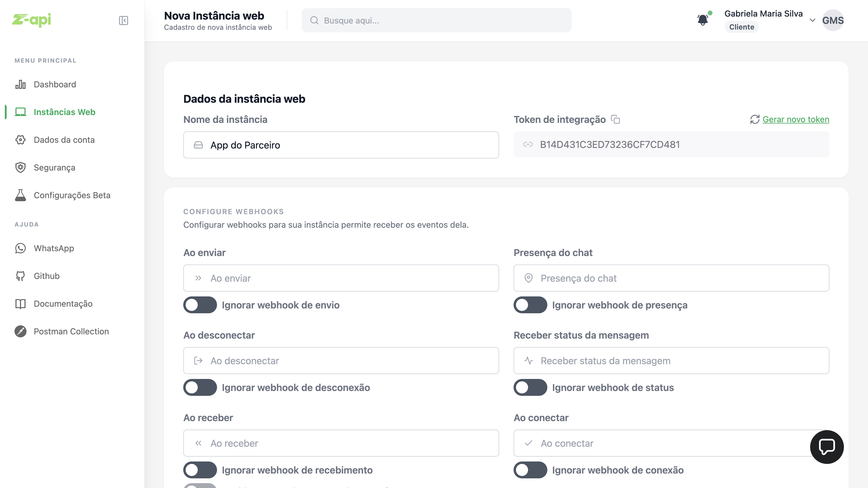
Task: Open the chat support bubble
Action: [x=826, y=446]
